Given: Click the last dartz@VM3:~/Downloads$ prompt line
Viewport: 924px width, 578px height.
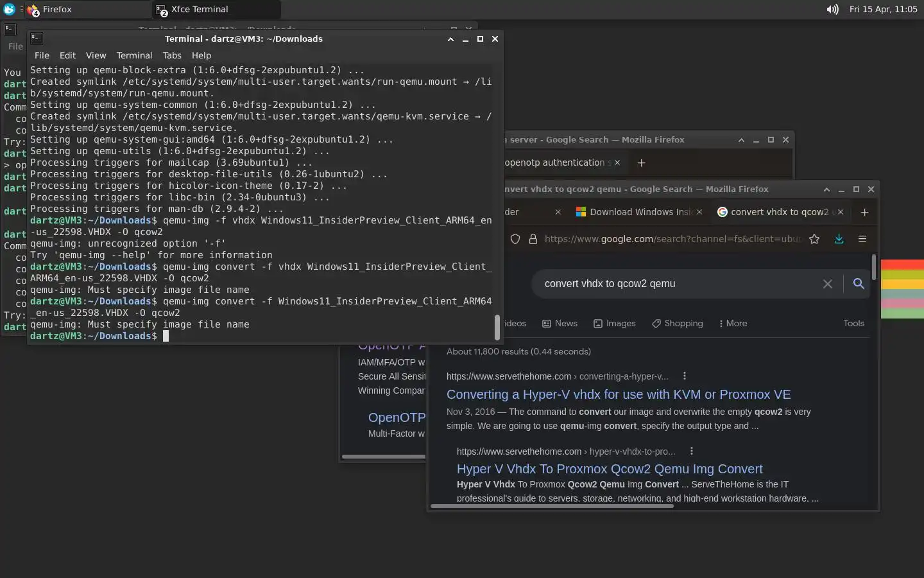Looking at the screenshot, I should pos(94,336).
